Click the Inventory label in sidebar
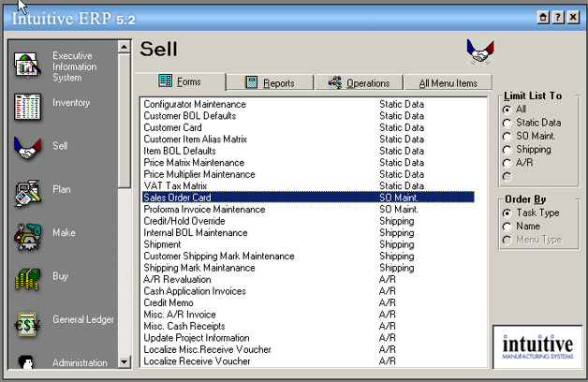Image resolution: width=588 pixels, height=382 pixels. (71, 103)
